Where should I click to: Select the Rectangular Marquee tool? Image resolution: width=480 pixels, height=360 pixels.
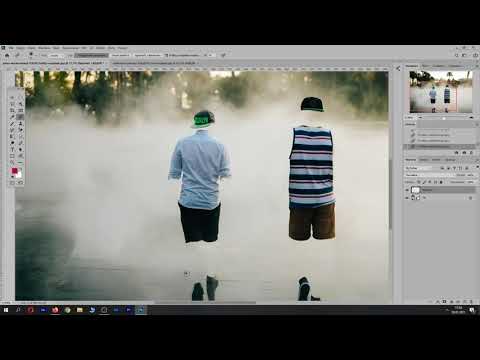pyautogui.click(x=20, y=97)
